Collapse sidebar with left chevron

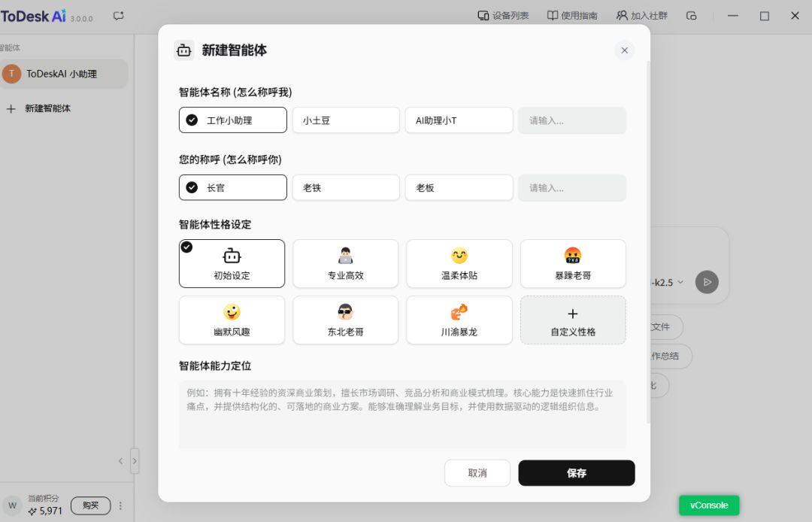click(x=120, y=461)
